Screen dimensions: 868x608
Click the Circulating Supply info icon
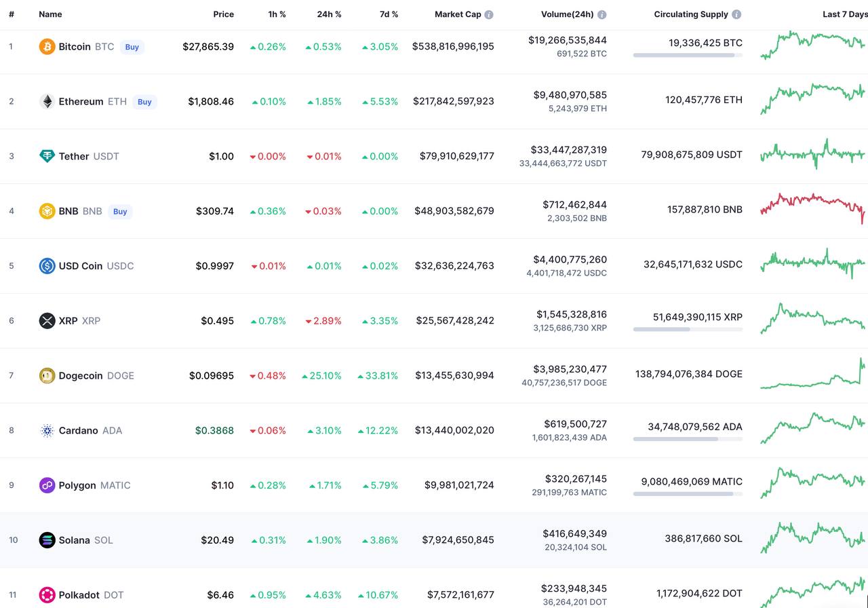[736, 14]
